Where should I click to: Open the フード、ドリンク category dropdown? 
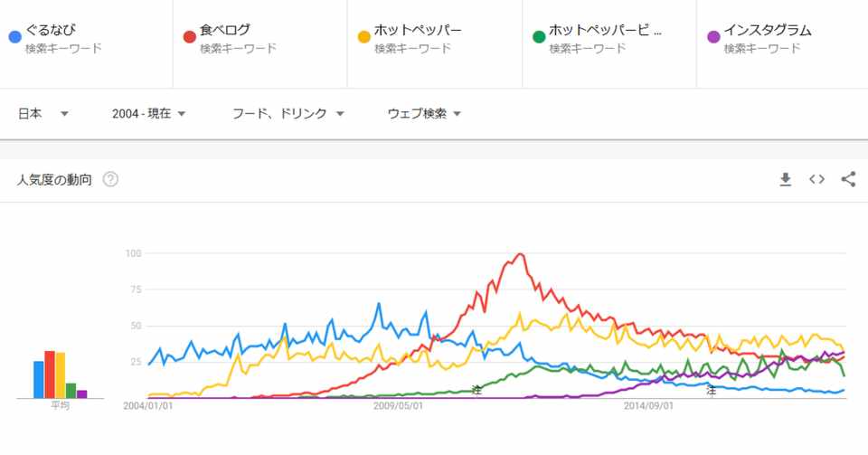[288, 114]
